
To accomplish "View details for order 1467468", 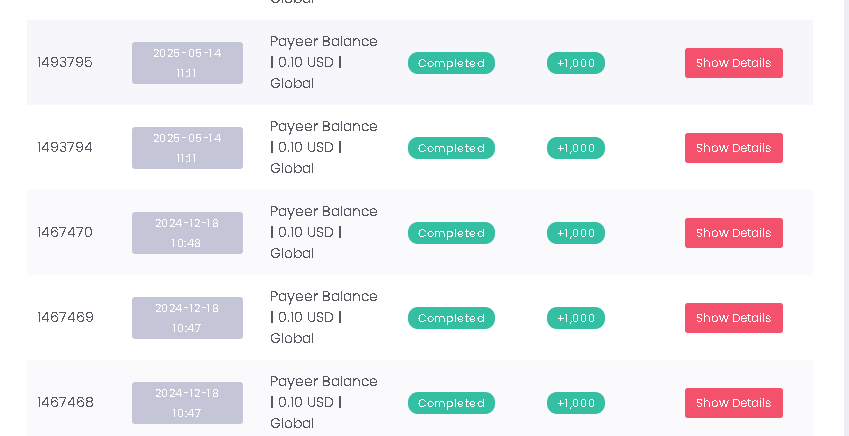I will [x=733, y=403].
